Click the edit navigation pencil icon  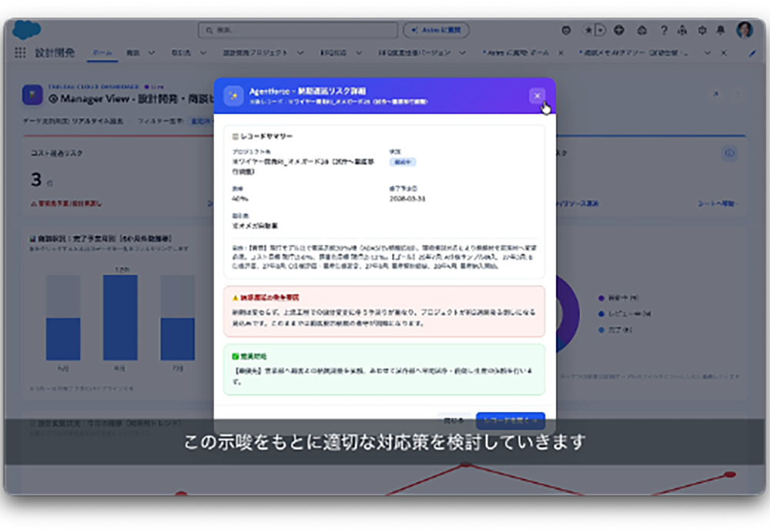(752, 53)
